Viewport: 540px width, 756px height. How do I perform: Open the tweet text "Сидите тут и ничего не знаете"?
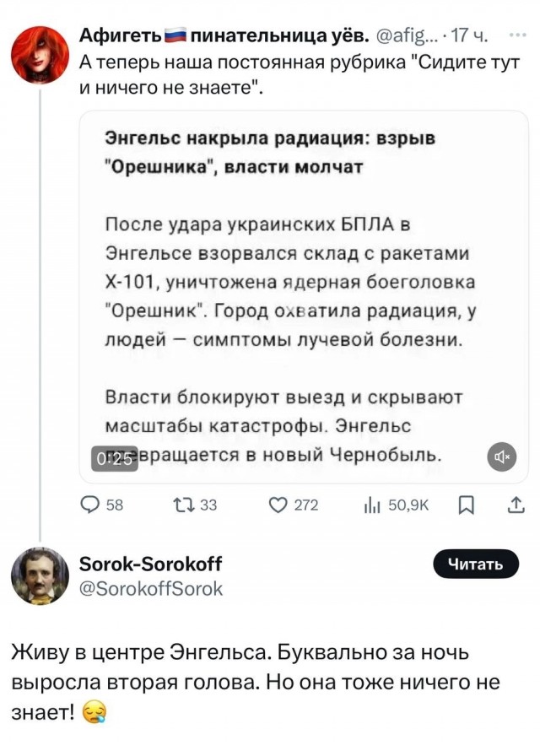pyautogui.click(x=300, y=75)
